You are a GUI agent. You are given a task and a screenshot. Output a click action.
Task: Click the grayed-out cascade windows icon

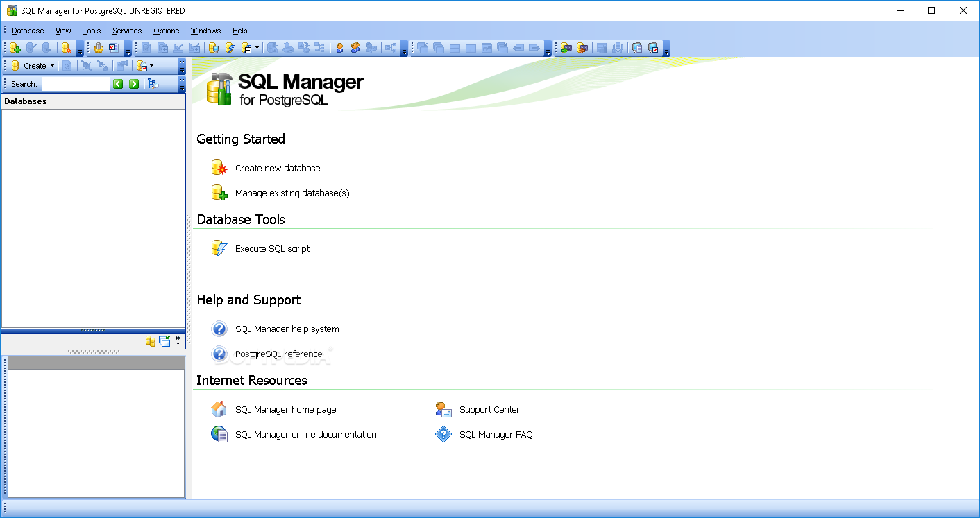[x=439, y=48]
